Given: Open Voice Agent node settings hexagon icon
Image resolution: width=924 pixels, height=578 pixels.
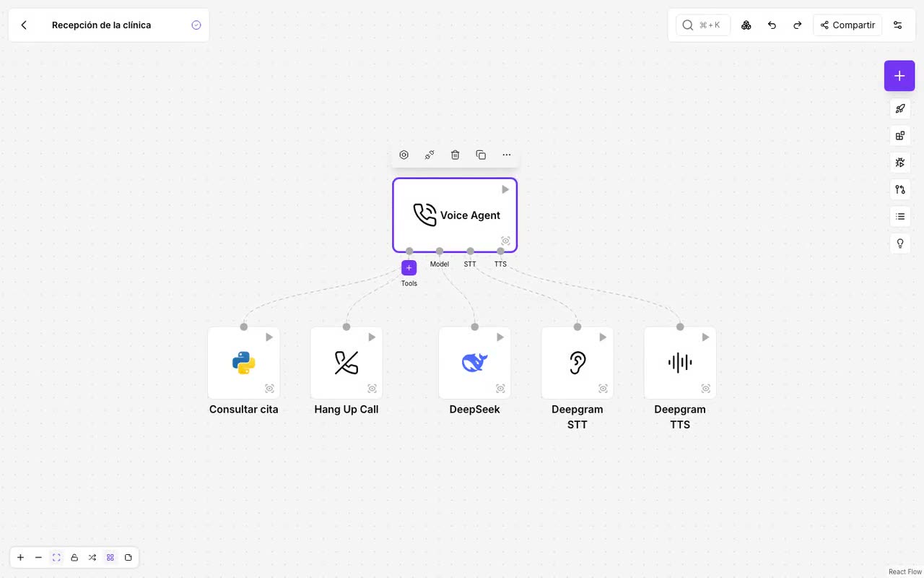Looking at the screenshot, I should 404,155.
